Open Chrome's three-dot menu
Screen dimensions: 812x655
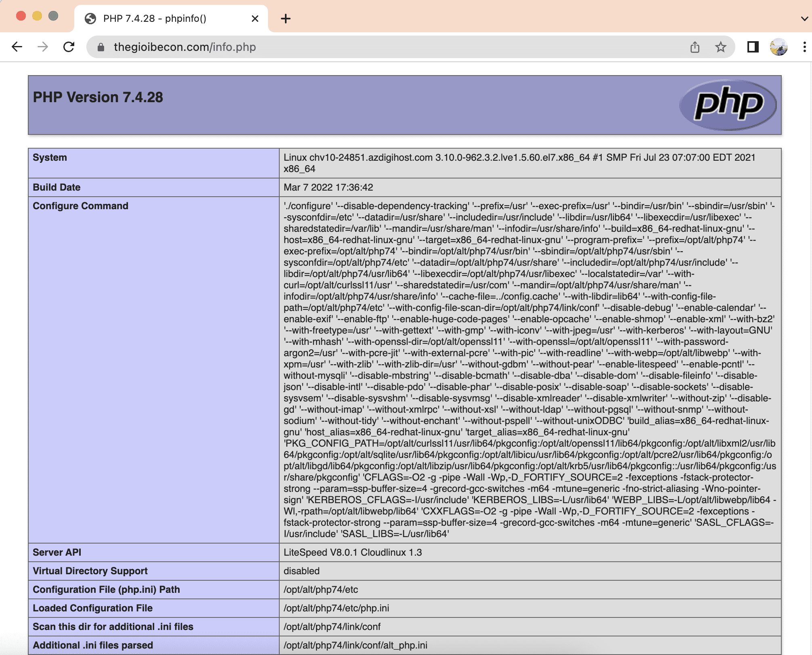(x=803, y=47)
